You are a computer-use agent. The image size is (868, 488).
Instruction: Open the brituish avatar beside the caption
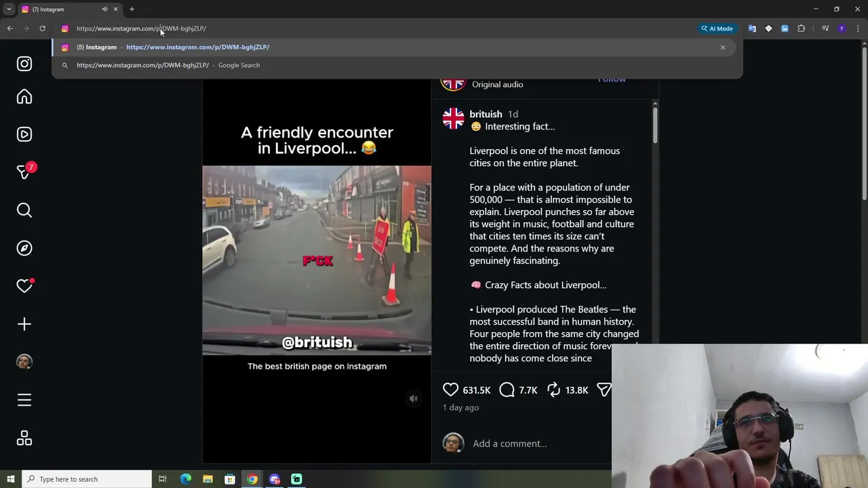pyautogui.click(x=453, y=119)
